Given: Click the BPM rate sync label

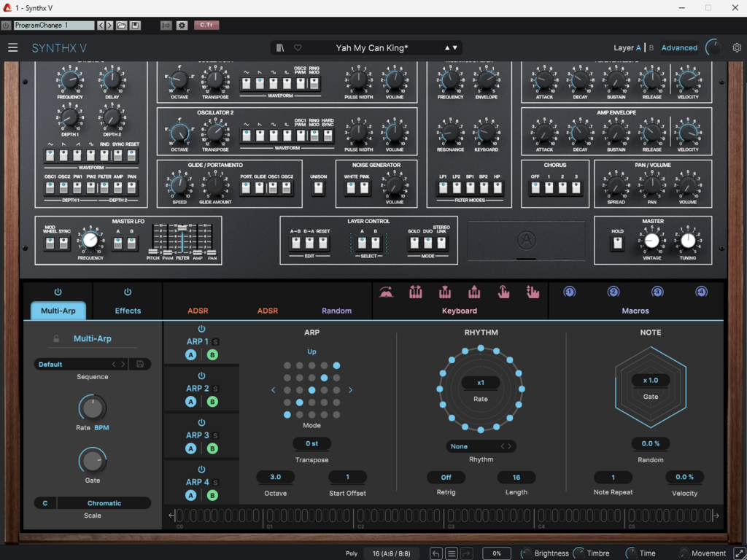Looking at the screenshot, I should (101, 427).
